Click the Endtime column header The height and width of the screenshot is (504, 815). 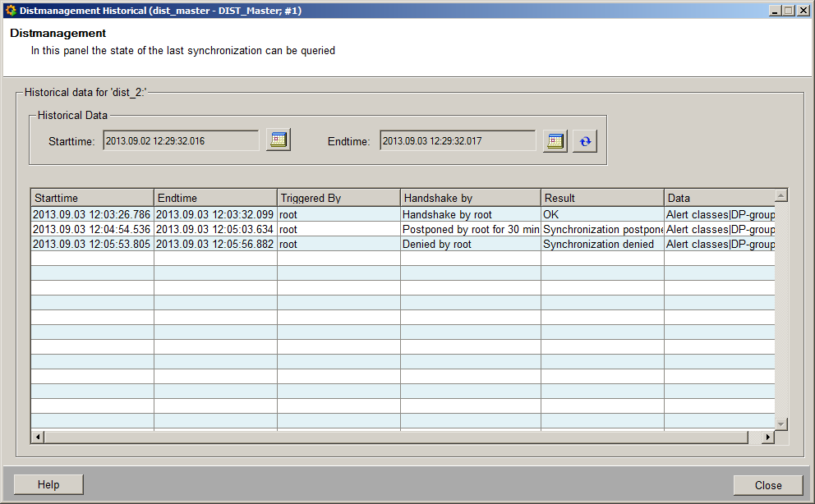click(215, 198)
